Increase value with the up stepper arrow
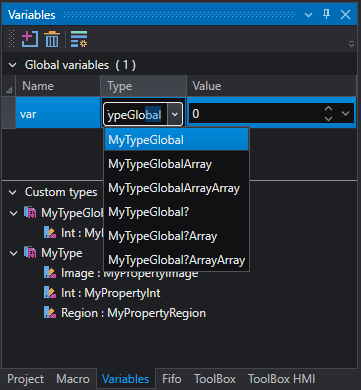361x390 pixels. (x=329, y=109)
